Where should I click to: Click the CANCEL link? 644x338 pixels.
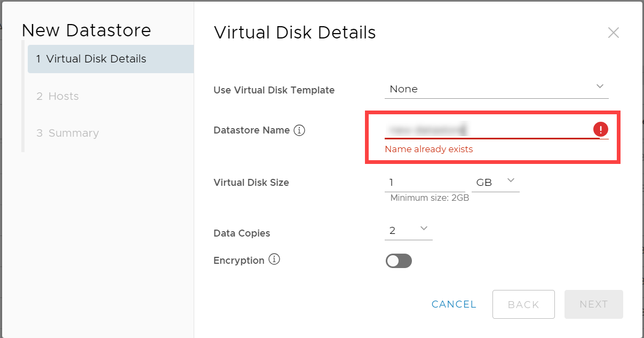(454, 304)
